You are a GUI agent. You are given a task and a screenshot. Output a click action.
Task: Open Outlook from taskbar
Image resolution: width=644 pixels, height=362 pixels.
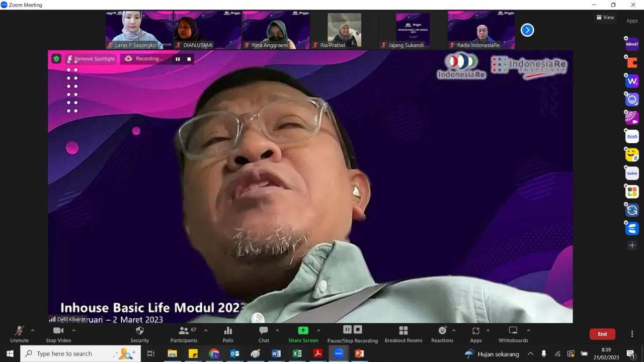[234, 353]
